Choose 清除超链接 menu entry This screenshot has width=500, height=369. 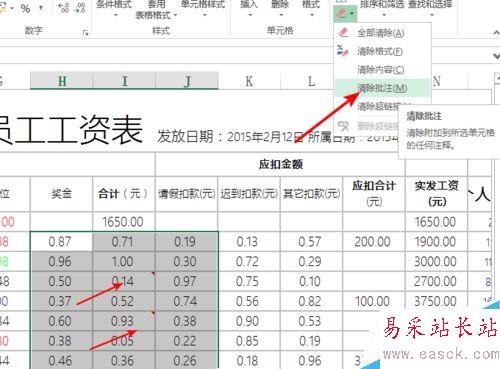pyautogui.click(x=378, y=106)
